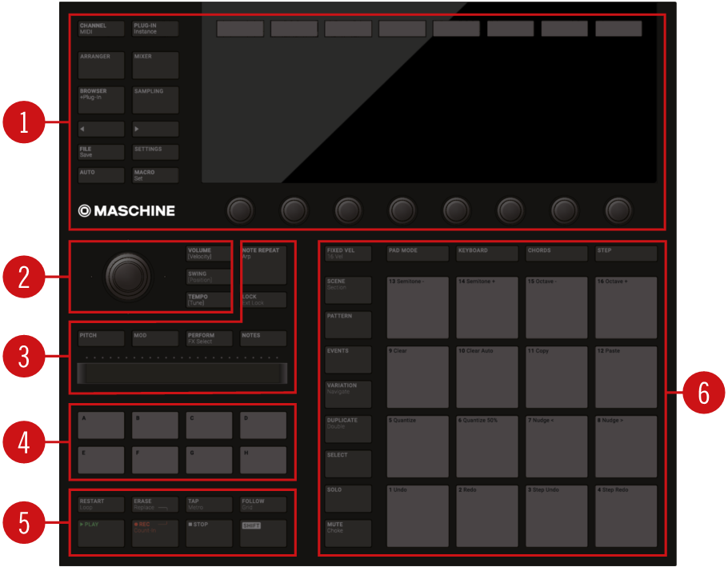Click the right page arrow button

pyautogui.click(x=155, y=129)
